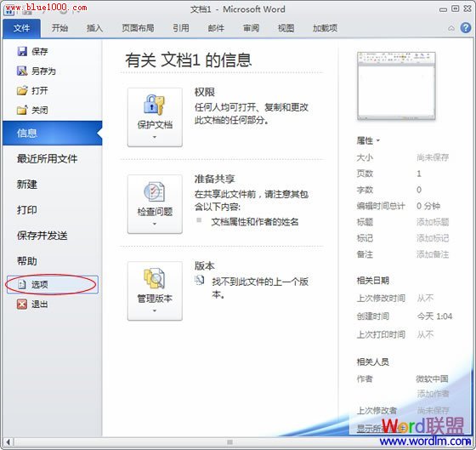The width and height of the screenshot is (476, 450).
Task: Click the Check for Issues checklist icon
Action: [x=154, y=191]
